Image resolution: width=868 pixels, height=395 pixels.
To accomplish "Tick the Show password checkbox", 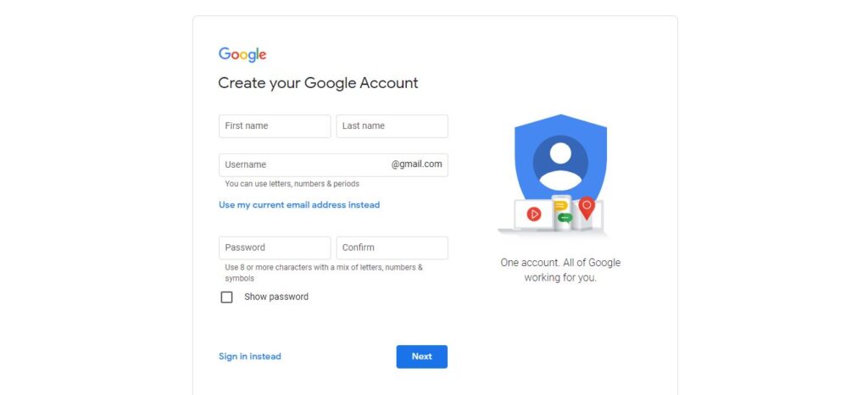I will (x=226, y=297).
